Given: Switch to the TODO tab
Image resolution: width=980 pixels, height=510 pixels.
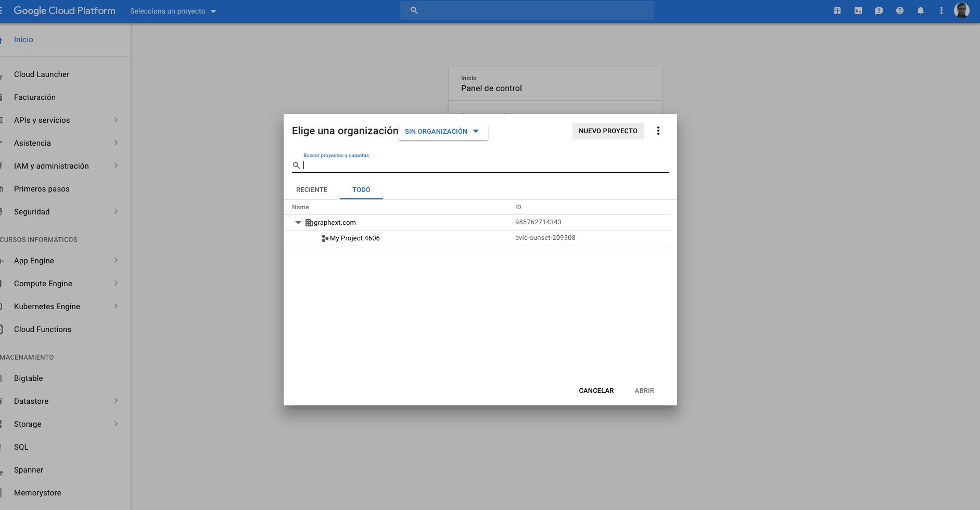Looking at the screenshot, I should pos(361,190).
